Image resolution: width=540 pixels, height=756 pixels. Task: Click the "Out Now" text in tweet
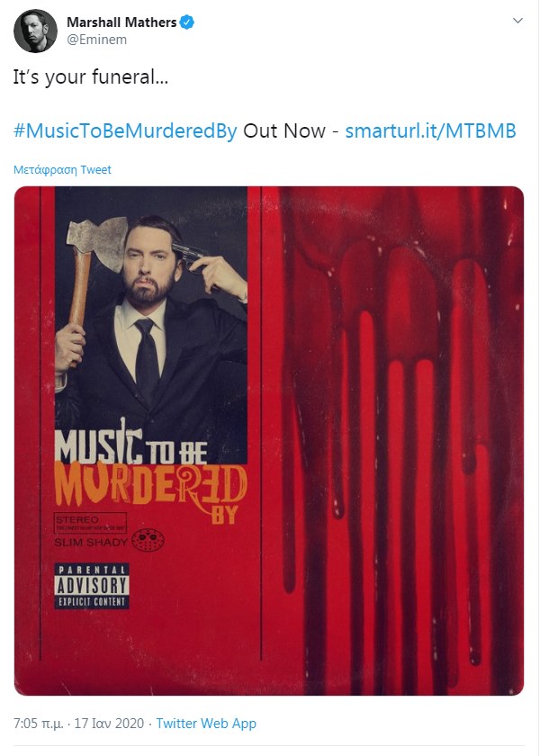coord(284,130)
